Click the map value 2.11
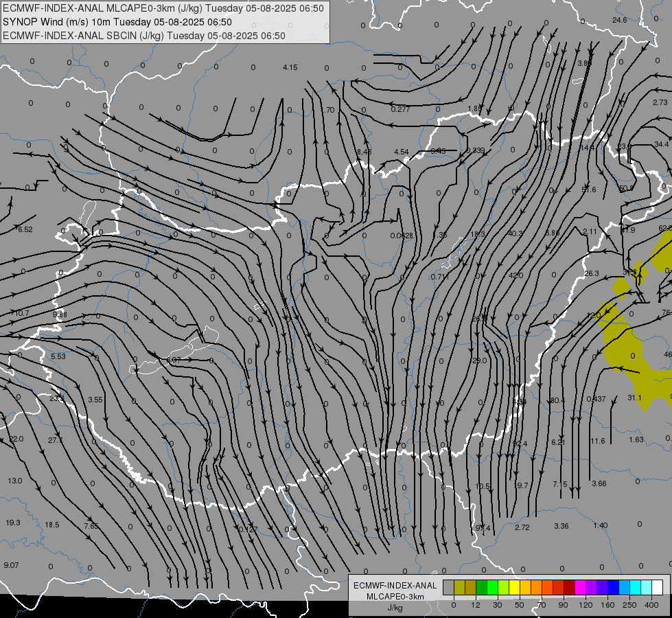This screenshot has height=618, width=672. point(590,231)
